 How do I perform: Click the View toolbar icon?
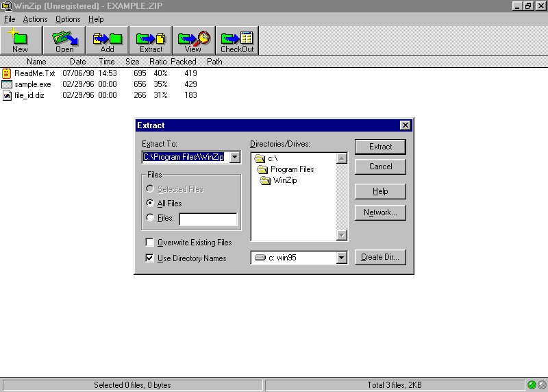click(194, 40)
